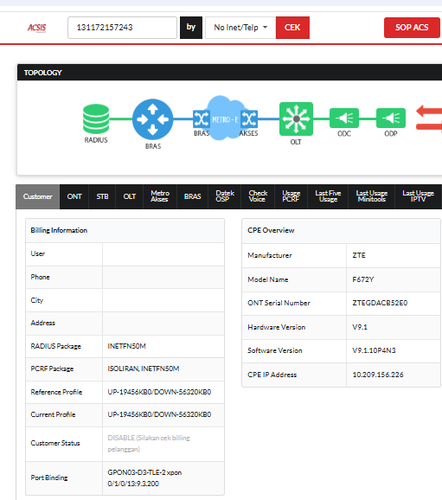Click the Reference Profile value UP-19456KB0/DOWN-56320KB0

pyautogui.click(x=159, y=392)
